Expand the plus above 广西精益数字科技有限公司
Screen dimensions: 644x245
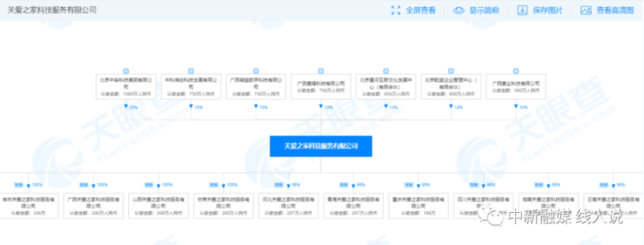coord(256,71)
